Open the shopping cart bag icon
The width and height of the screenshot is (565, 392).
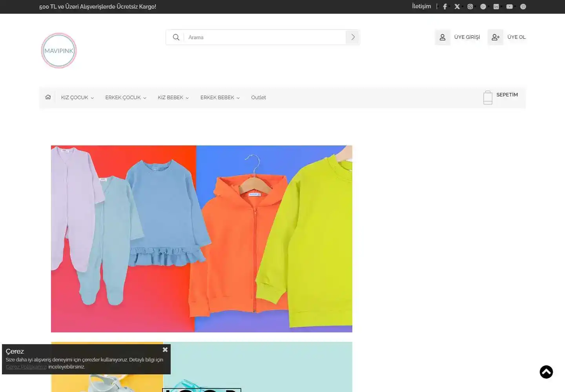[x=488, y=98]
